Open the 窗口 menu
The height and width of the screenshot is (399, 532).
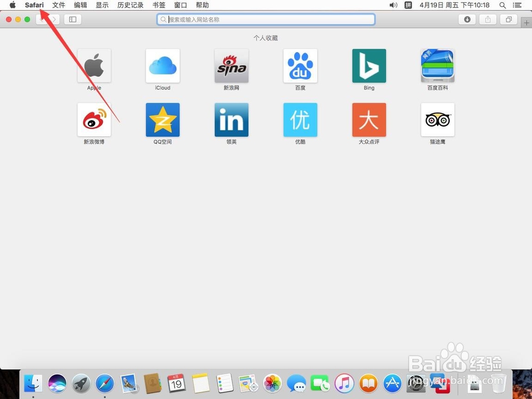180,5
